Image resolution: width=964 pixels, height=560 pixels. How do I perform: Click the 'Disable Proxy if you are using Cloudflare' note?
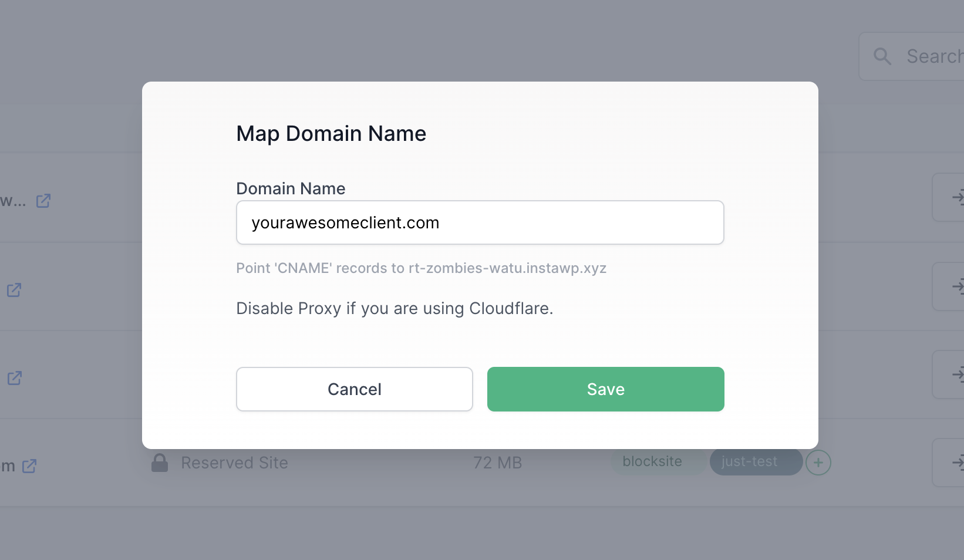395,308
